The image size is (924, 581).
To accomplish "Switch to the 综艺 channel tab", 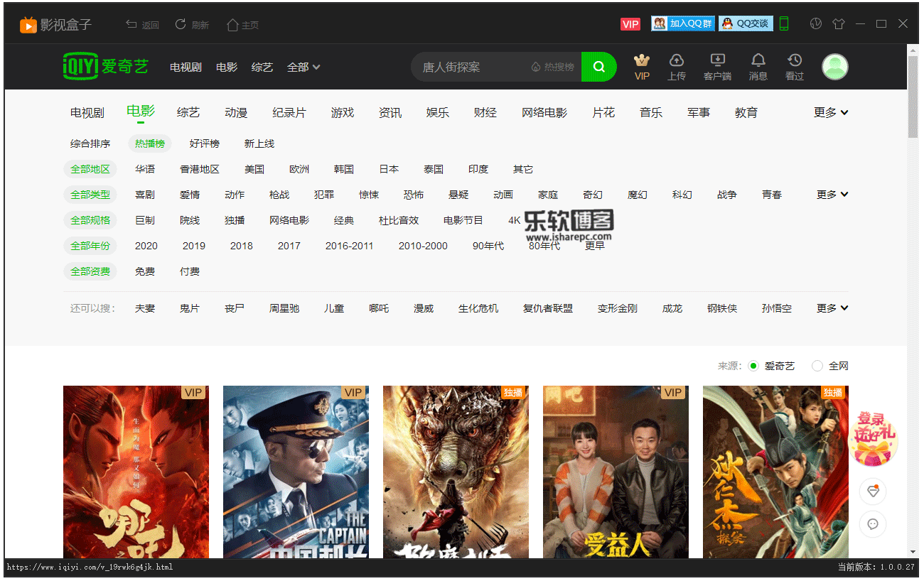I will 188,112.
